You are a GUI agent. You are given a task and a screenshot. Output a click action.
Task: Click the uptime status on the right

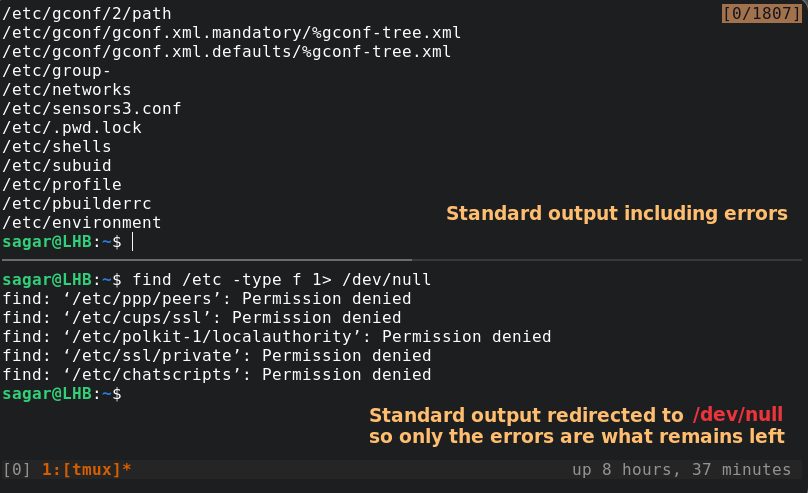681,469
